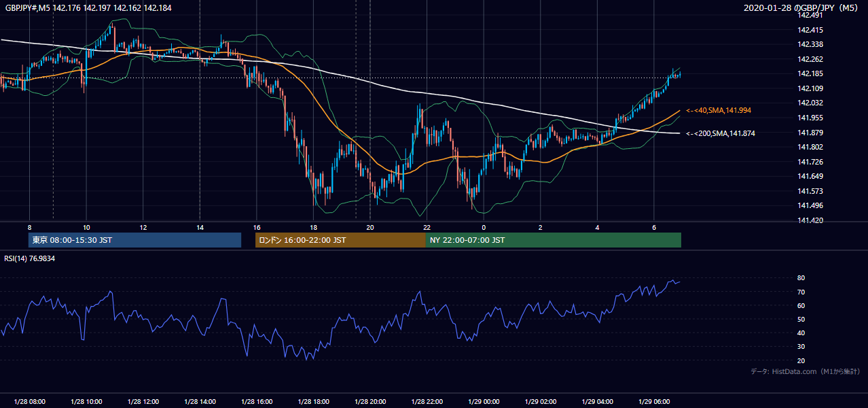Click the hour 2 tick under the price chart
The image size is (868, 408).
[541, 227]
